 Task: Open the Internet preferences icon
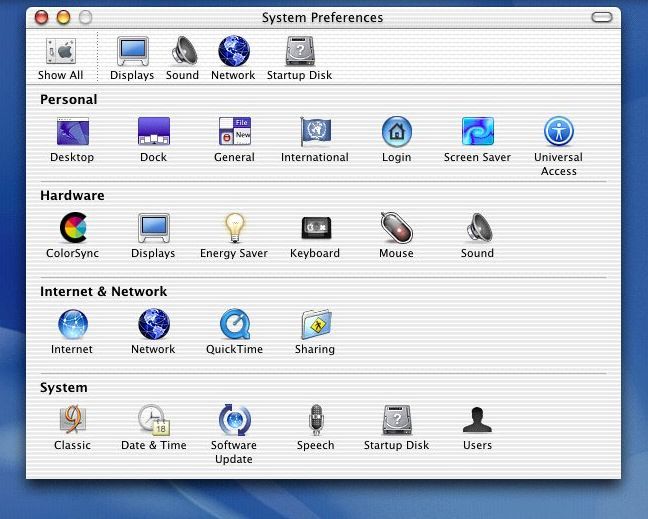click(73, 324)
